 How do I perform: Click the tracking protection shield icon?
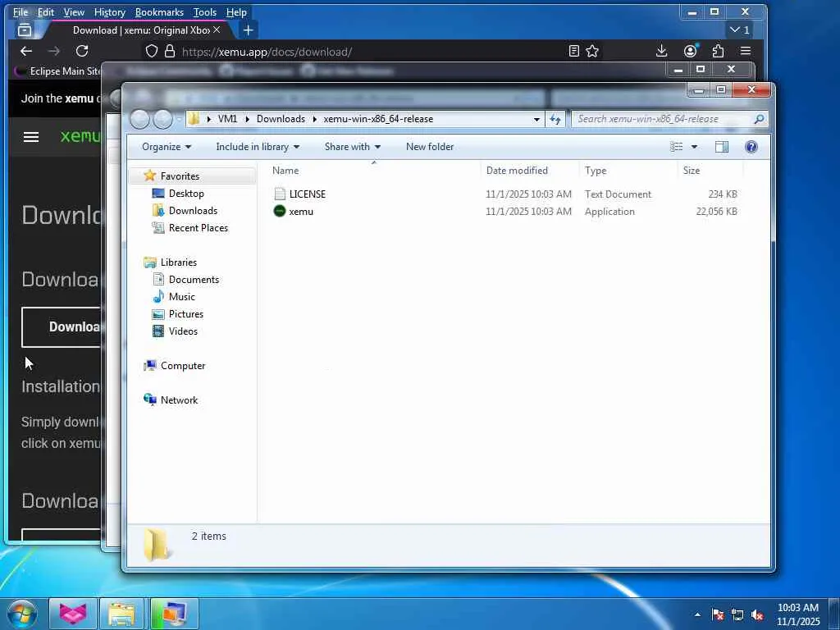point(152,52)
